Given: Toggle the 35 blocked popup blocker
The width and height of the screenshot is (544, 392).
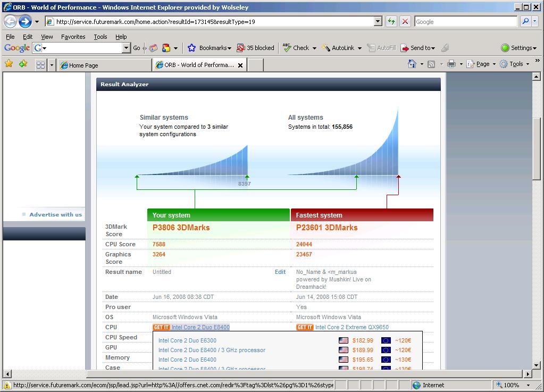Looking at the screenshot, I should click(255, 48).
